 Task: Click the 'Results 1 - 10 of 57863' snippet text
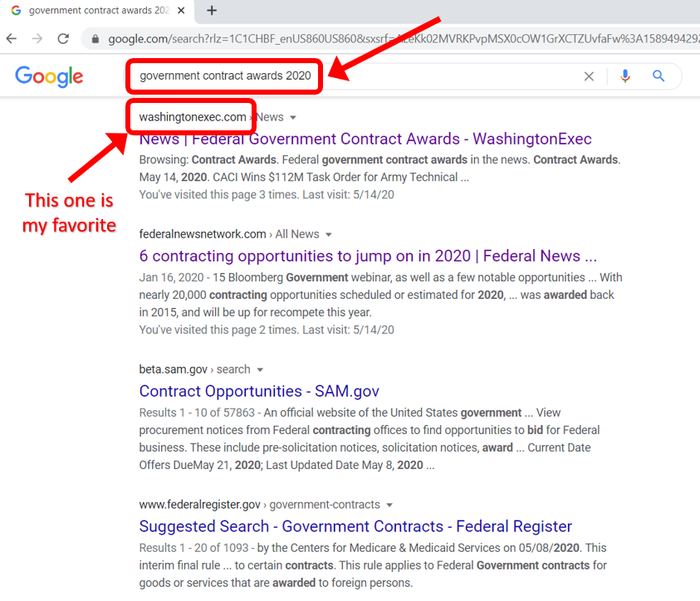(x=197, y=413)
